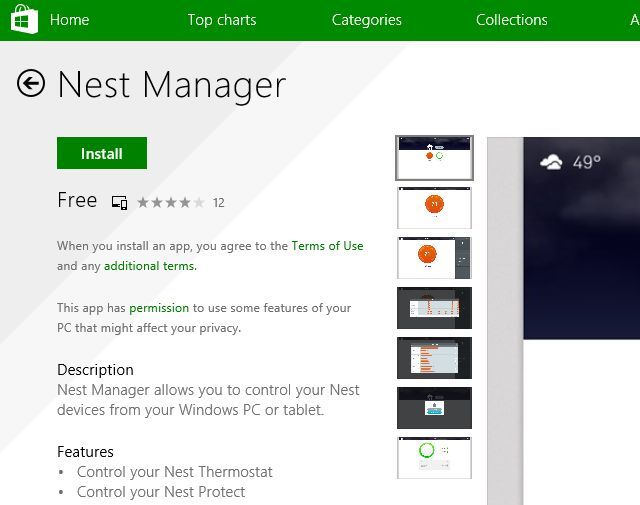Viewport: 640px width, 505px height.
Task: Open the additional terms link
Action: pos(150,266)
